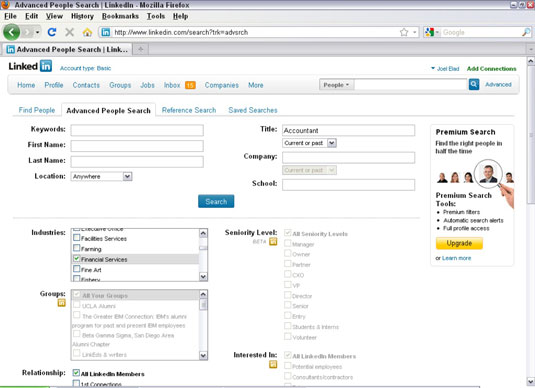This screenshot has height=388, width=535.
Task: Click the magnified profile photo in Premium Search
Action: click(488, 173)
